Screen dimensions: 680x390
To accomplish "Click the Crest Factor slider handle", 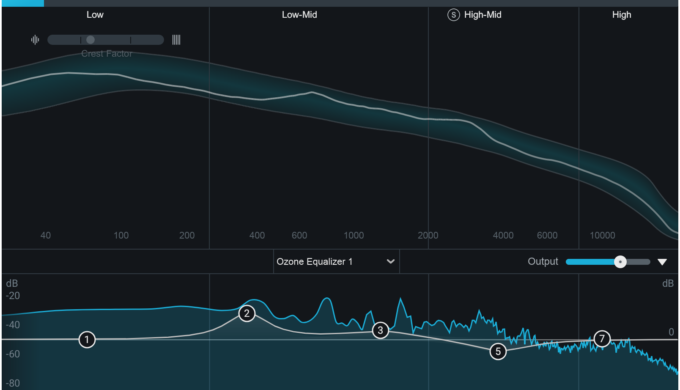I will pyautogui.click(x=90, y=40).
